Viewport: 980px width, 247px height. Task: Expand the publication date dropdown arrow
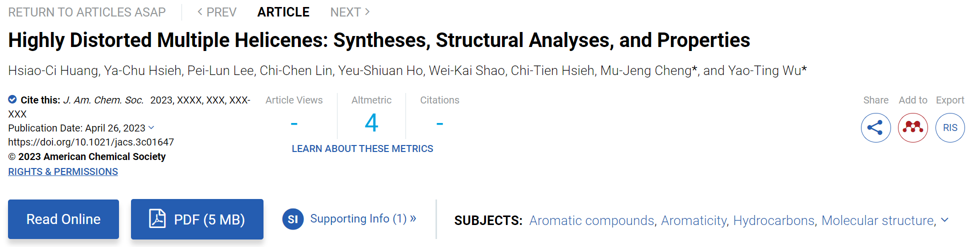coord(151,128)
